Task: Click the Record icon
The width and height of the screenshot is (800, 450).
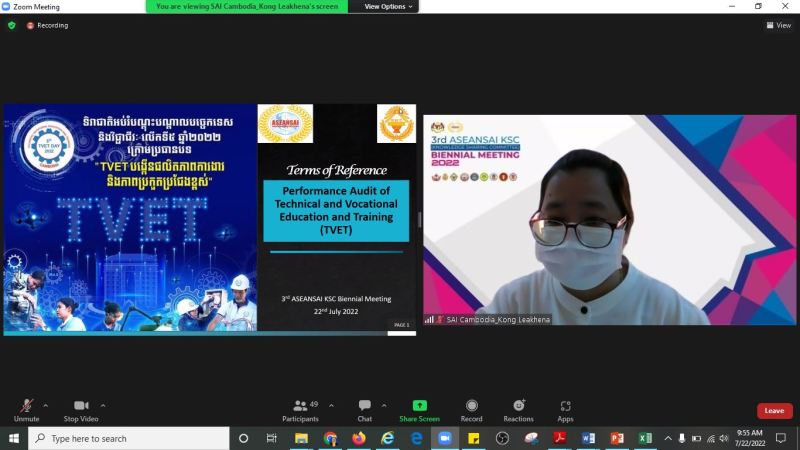Action: (471, 408)
